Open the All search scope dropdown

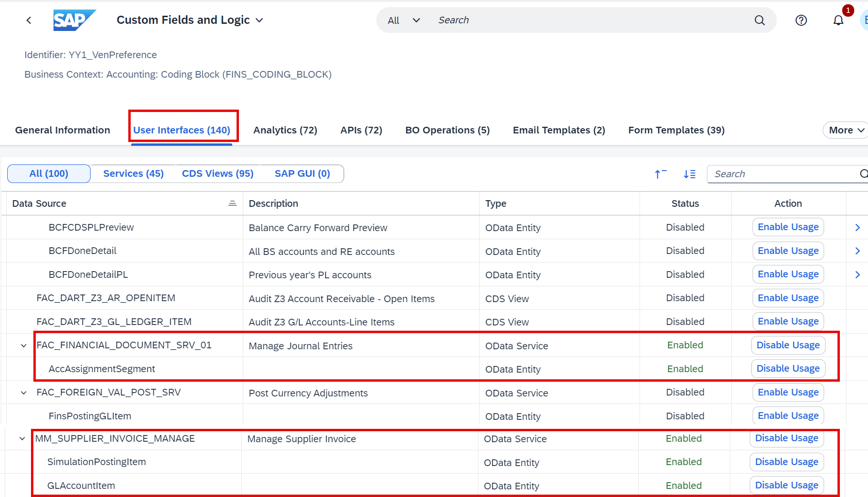click(404, 20)
